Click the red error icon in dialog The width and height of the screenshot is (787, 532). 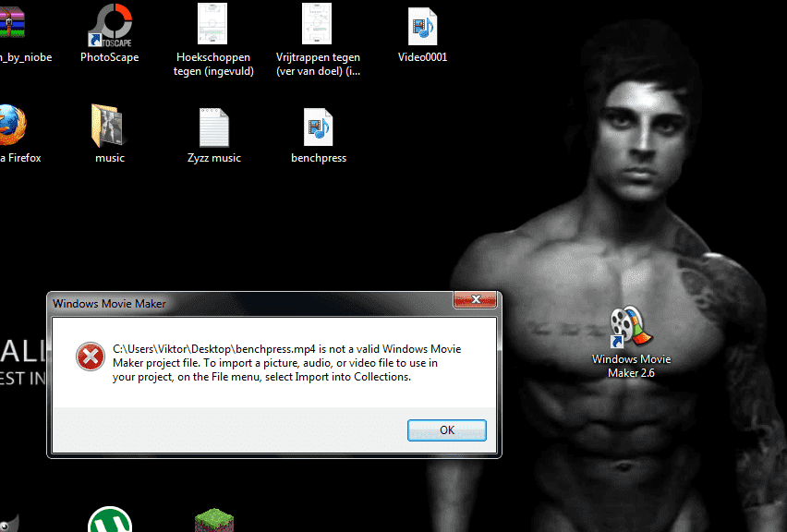click(x=89, y=356)
